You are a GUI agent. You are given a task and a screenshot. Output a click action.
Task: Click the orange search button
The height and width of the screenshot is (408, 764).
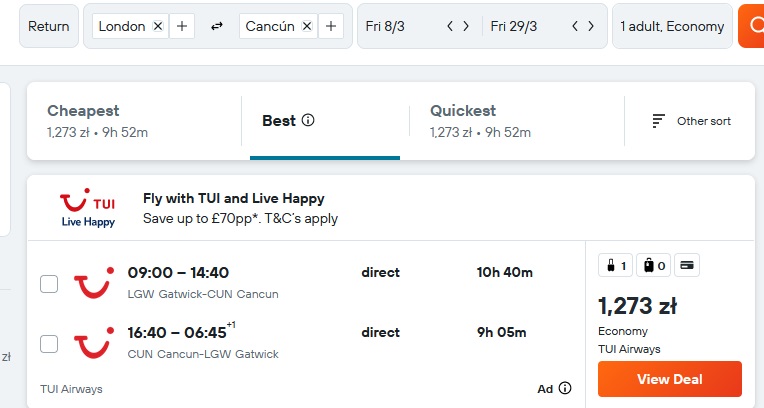pyautogui.click(x=751, y=26)
